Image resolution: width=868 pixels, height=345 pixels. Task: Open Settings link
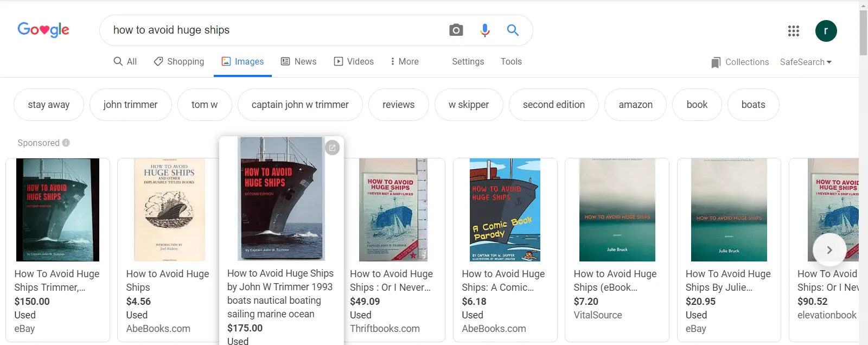click(468, 62)
